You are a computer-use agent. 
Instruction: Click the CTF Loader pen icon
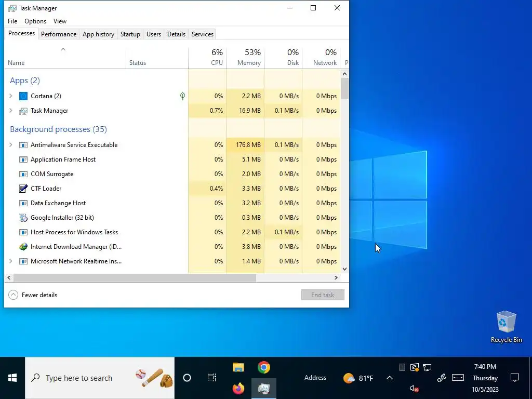23,188
